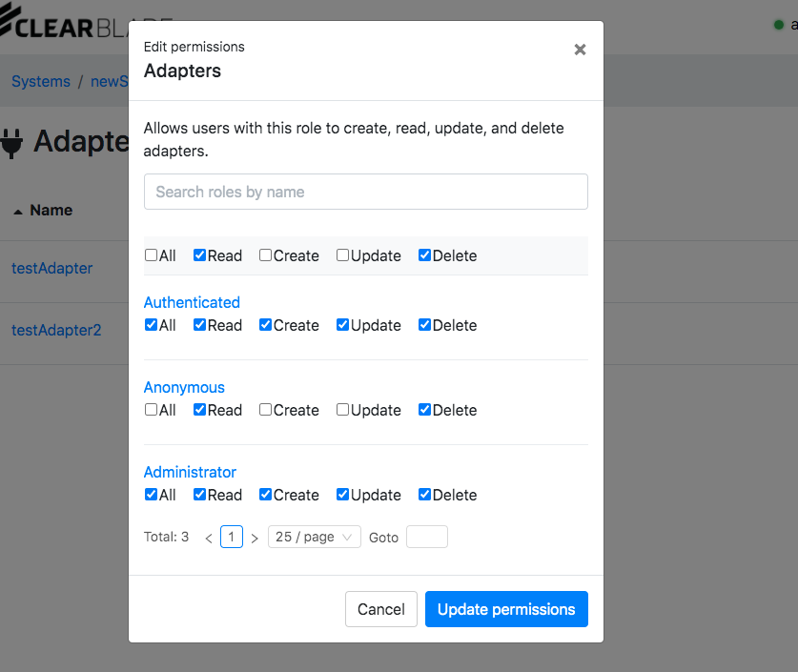This screenshot has height=672, width=798.
Task: Click the Goto page number box
Action: tap(426, 537)
